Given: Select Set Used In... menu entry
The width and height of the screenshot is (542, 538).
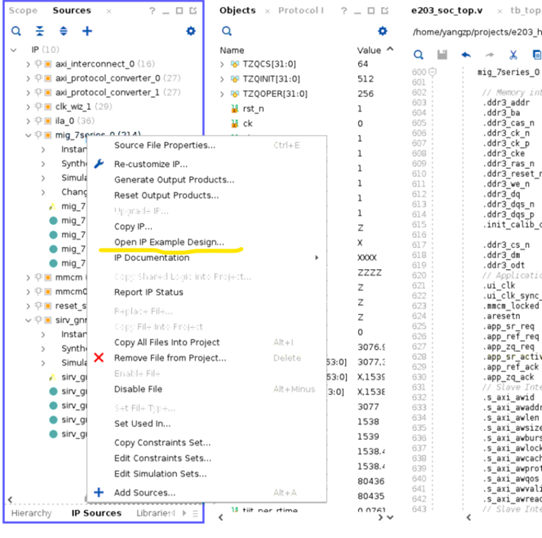Looking at the screenshot, I should coord(207,424).
